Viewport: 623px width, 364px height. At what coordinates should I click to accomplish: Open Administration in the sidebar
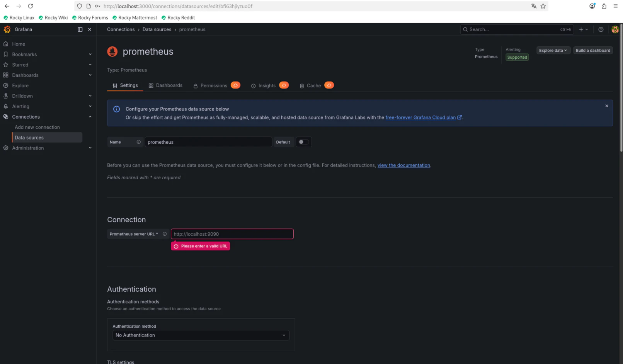coord(28,148)
